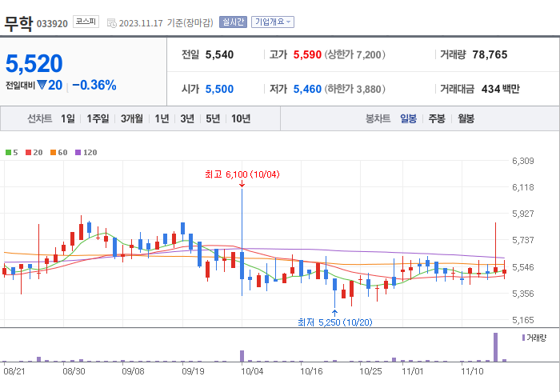Select the 10년 line chart tab
This screenshot has height=392, width=560.
241,118
